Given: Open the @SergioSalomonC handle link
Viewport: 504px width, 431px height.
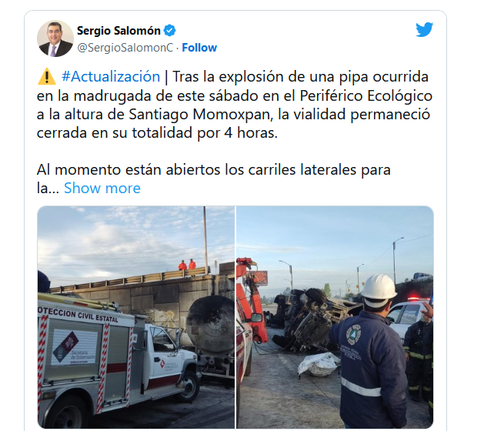Looking at the screenshot, I should click(x=125, y=48).
